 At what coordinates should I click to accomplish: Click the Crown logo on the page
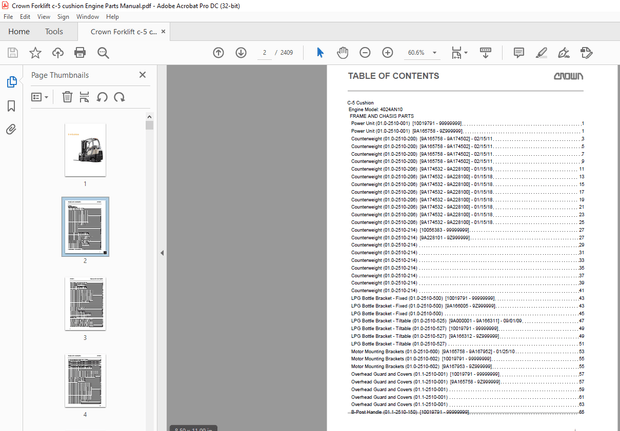coord(568,76)
